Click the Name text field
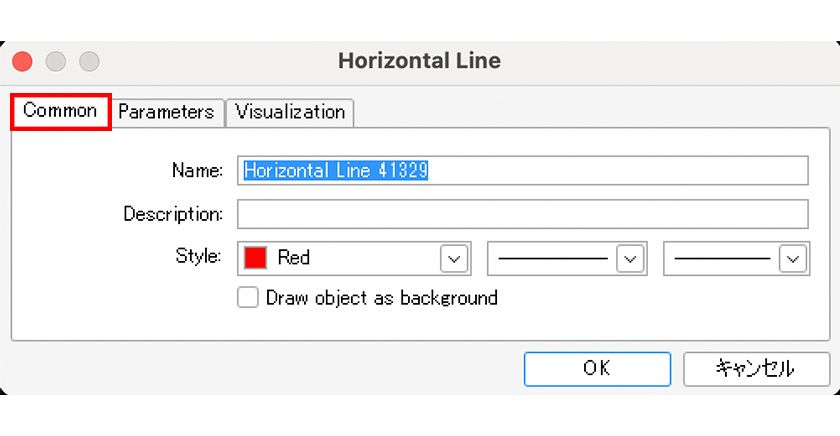840x436 pixels. [x=522, y=171]
